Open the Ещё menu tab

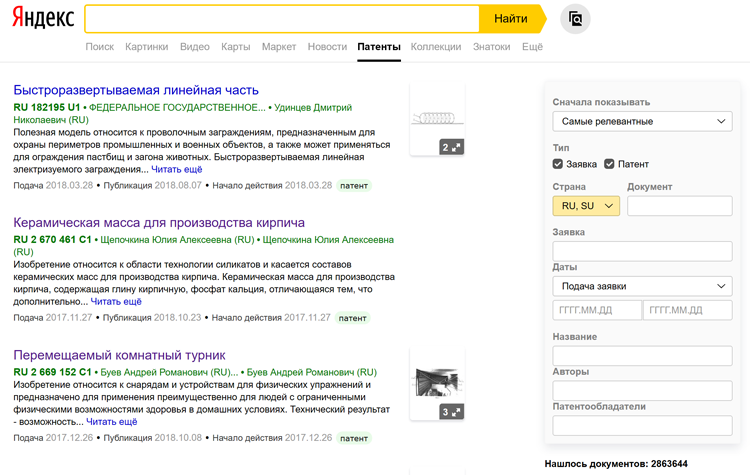532,47
